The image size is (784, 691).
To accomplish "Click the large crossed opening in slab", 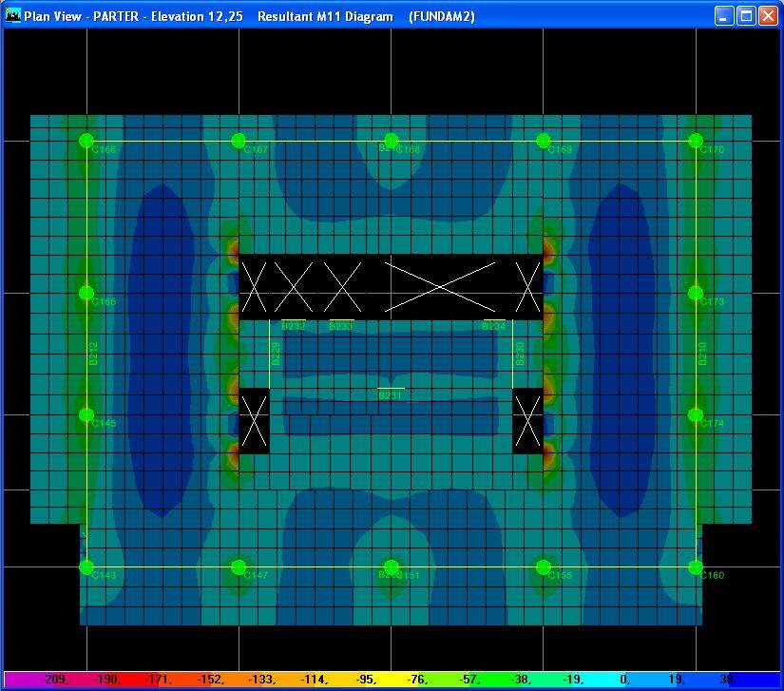I will [x=440, y=287].
